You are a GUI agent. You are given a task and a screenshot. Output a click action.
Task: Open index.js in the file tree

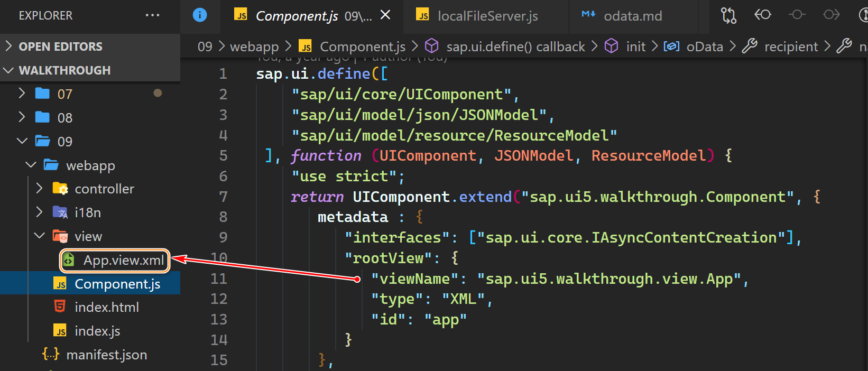[97, 331]
